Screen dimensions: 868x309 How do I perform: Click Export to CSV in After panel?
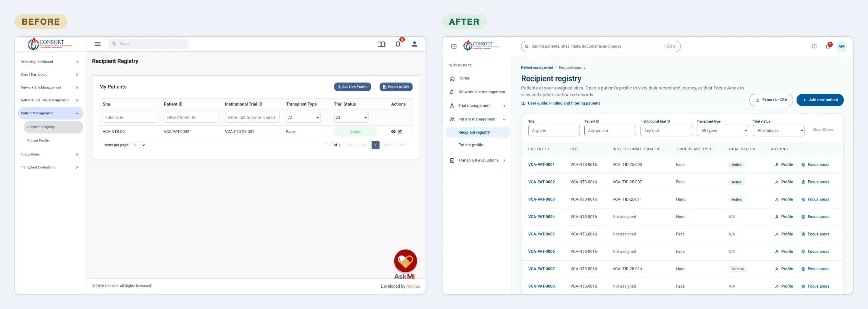[x=771, y=100]
